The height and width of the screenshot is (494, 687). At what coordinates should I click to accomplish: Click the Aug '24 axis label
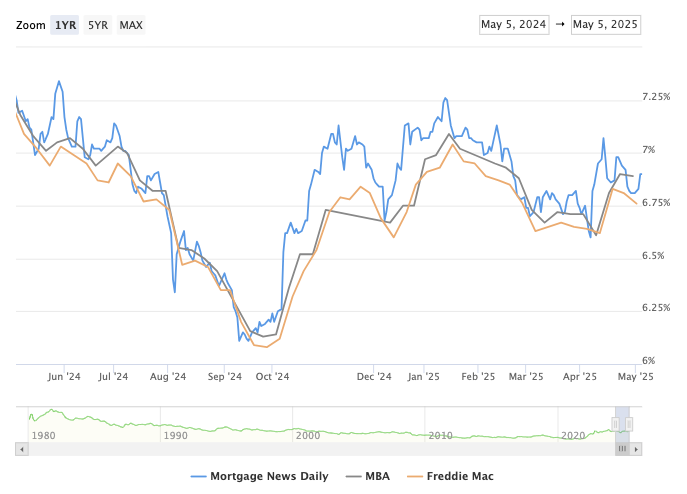(168, 377)
